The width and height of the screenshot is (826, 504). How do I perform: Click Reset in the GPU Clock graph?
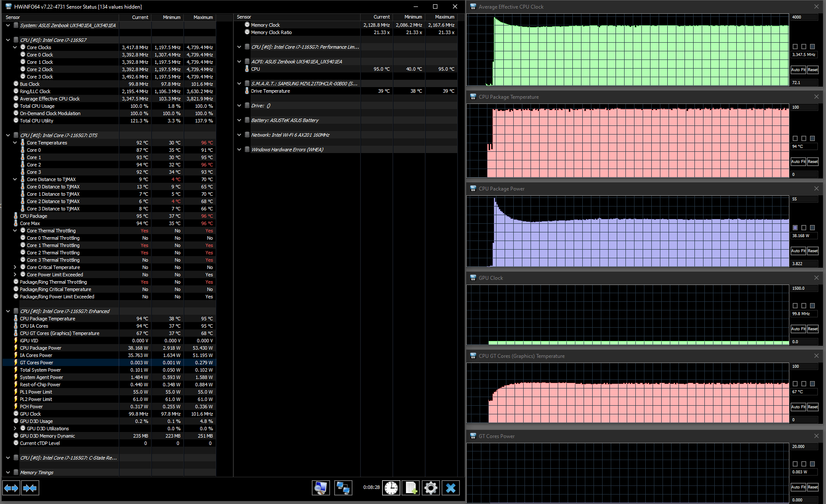coord(813,329)
